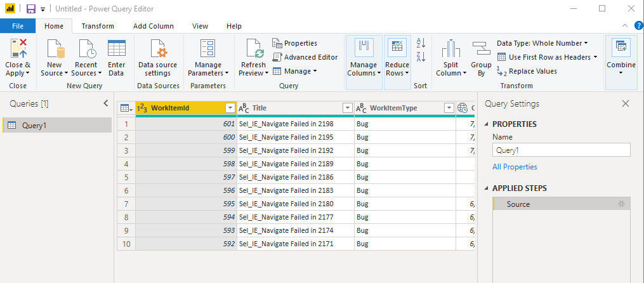The width and height of the screenshot is (644, 283).
Task: Click the Group By icon
Action: (x=481, y=48)
